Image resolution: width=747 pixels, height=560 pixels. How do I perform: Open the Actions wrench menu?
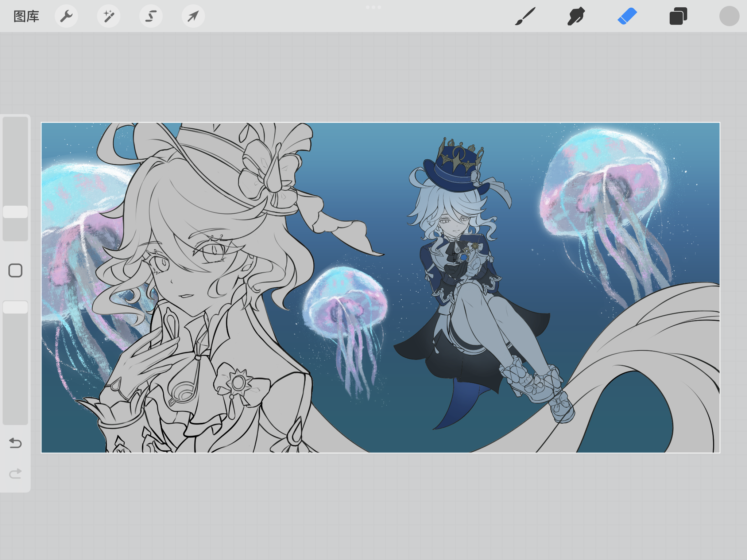(x=66, y=16)
